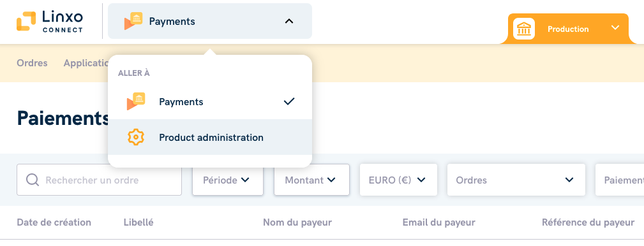Open the EURO (€) currency dropdown
The width and height of the screenshot is (644, 246).
(x=398, y=180)
